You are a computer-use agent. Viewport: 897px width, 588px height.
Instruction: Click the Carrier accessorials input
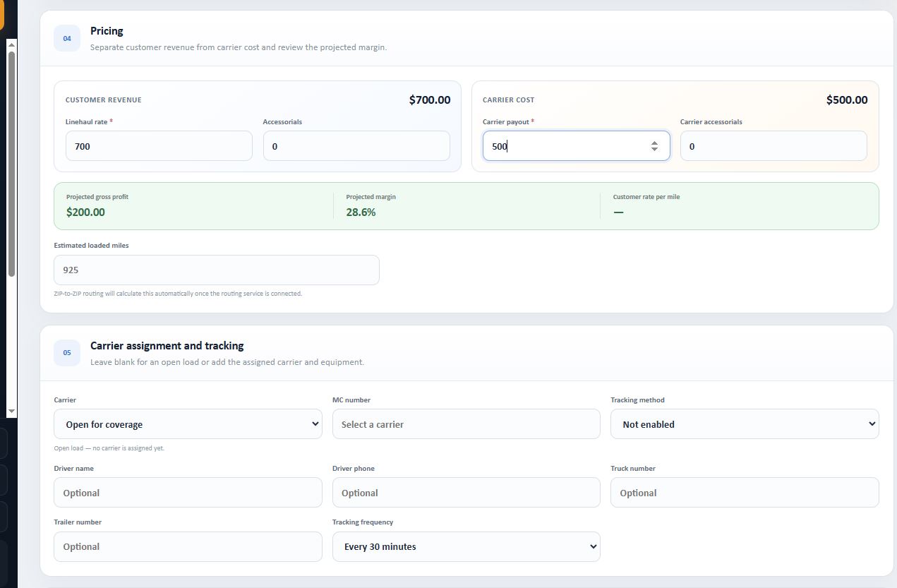coord(773,146)
